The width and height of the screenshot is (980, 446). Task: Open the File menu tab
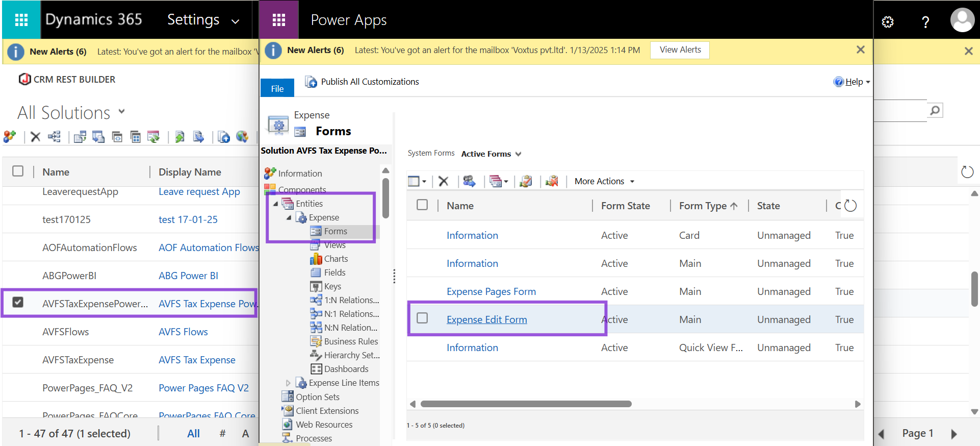click(277, 88)
